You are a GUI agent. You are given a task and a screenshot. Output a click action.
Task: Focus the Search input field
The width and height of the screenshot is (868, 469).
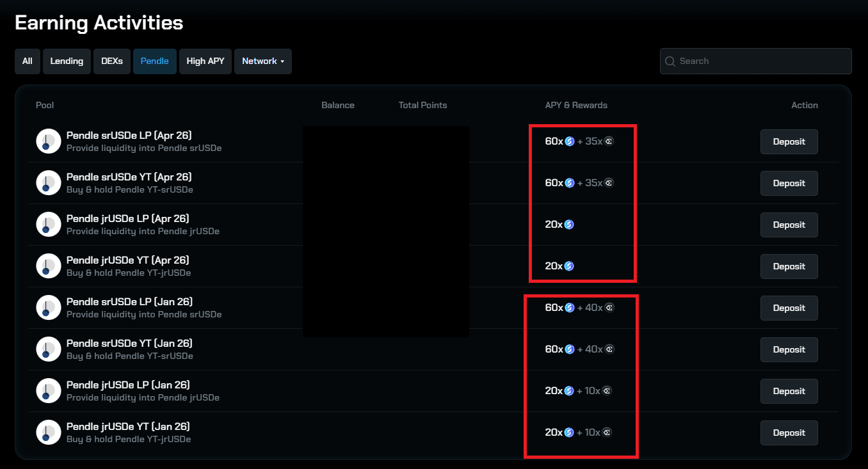click(x=756, y=61)
